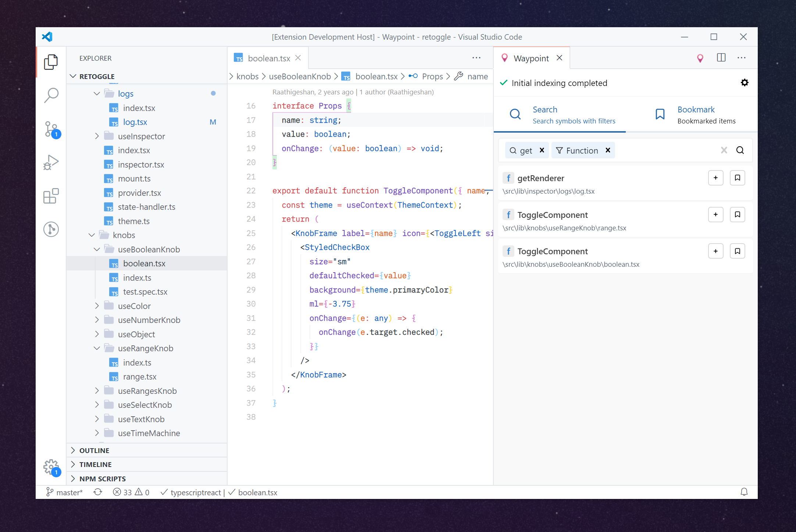This screenshot has width=796, height=532.
Task: Open the Extensions view
Action: [x=51, y=196]
